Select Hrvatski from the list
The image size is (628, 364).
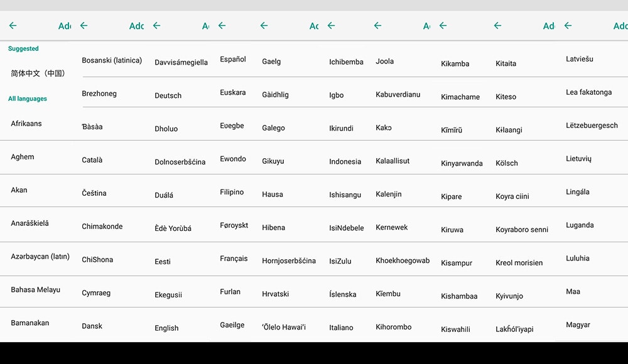(x=275, y=294)
